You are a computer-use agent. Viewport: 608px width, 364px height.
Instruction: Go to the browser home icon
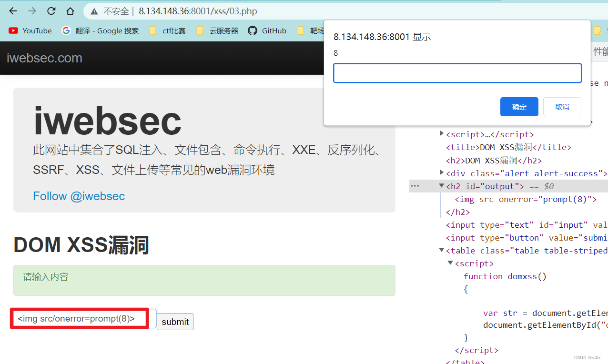coord(70,11)
